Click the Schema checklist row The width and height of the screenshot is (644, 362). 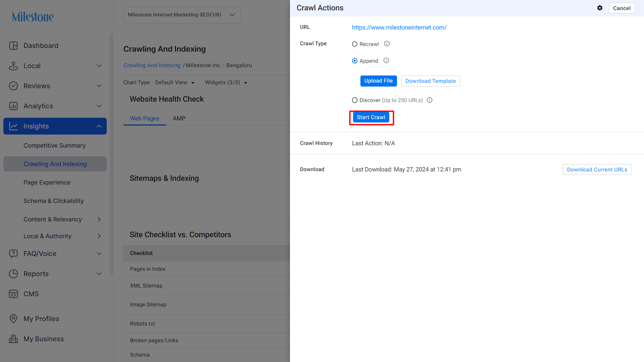click(207, 355)
